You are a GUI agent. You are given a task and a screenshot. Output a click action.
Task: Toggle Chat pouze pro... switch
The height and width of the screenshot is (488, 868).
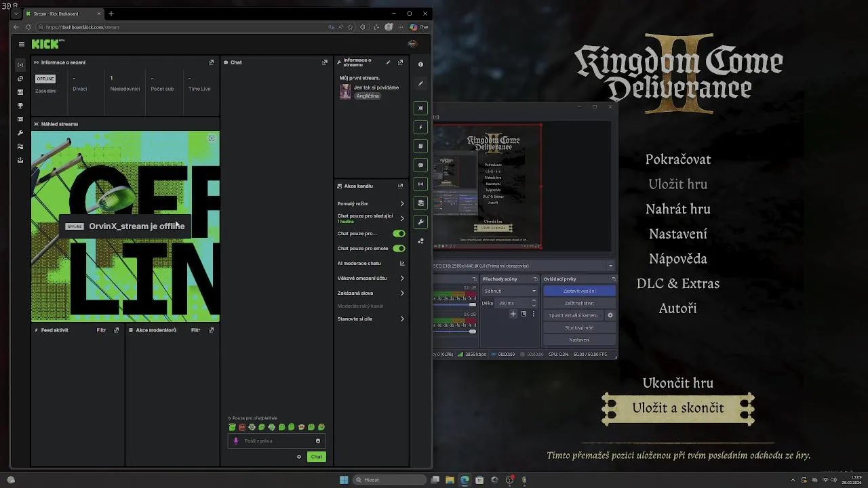tap(399, 233)
